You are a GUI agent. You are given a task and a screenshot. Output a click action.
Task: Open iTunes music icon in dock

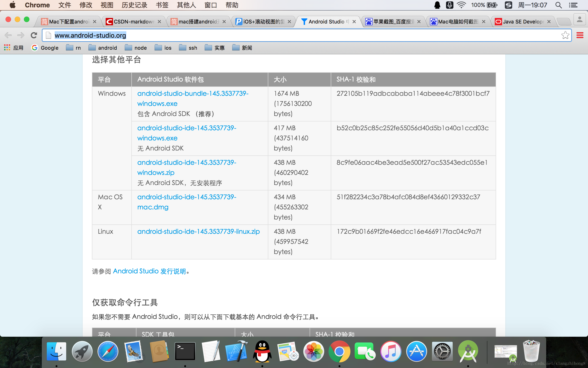click(391, 351)
